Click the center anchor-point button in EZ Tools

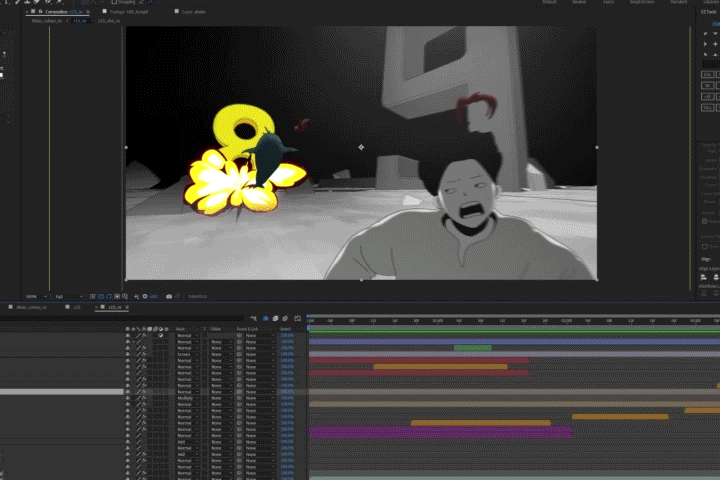tap(715, 44)
